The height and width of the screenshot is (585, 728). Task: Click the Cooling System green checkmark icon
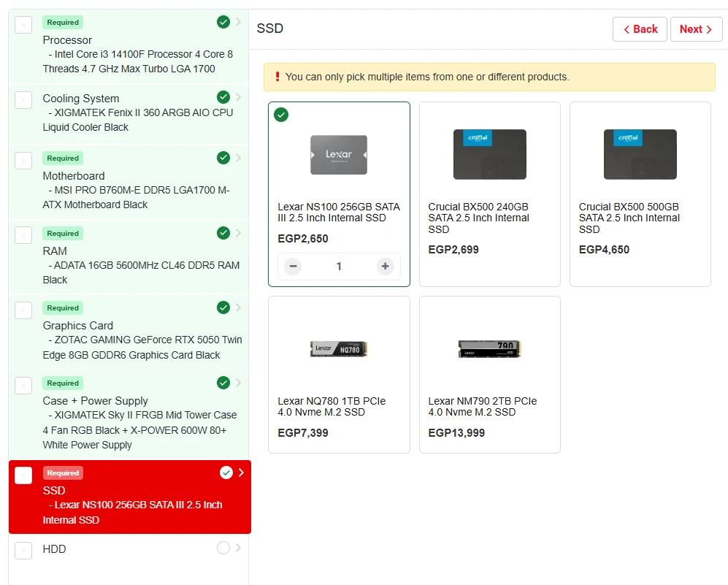[x=223, y=97]
